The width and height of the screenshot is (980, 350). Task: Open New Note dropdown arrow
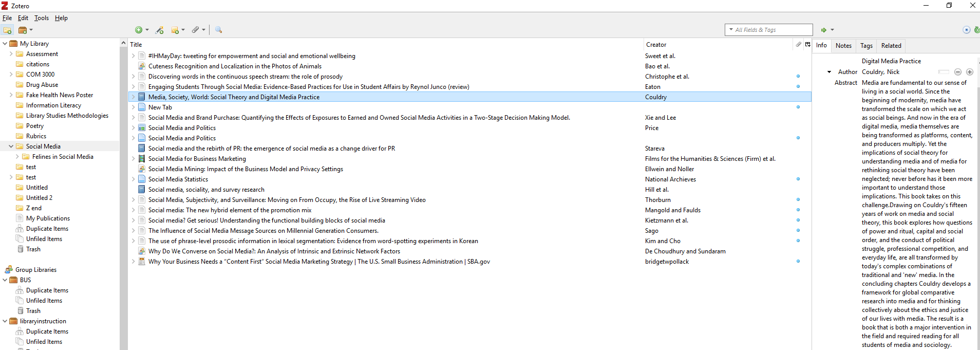pos(183,30)
